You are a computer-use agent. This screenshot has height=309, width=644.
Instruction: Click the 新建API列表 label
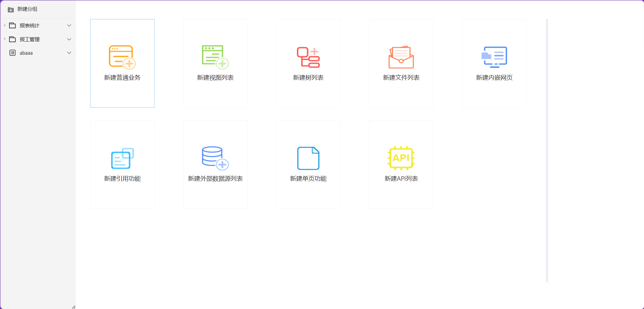(x=401, y=178)
